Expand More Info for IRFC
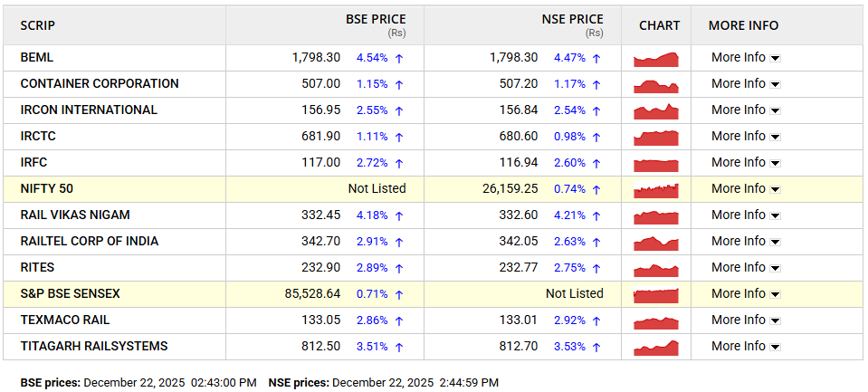This screenshot has width=868, height=392. coord(746,162)
